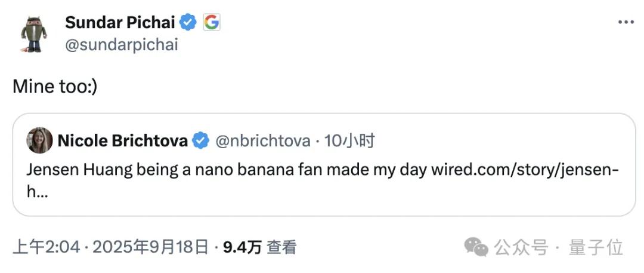Click Sundar Pichai's Android profile avatar

(x=34, y=33)
